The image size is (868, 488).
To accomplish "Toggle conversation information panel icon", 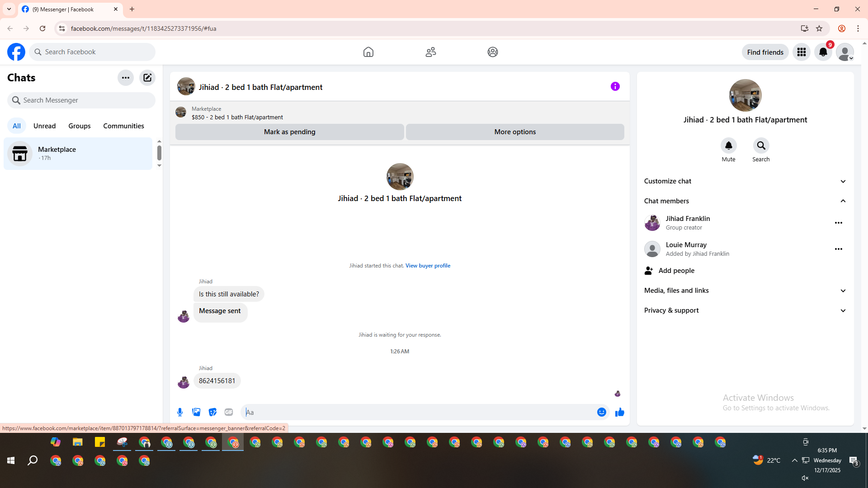I will click(615, 86).
